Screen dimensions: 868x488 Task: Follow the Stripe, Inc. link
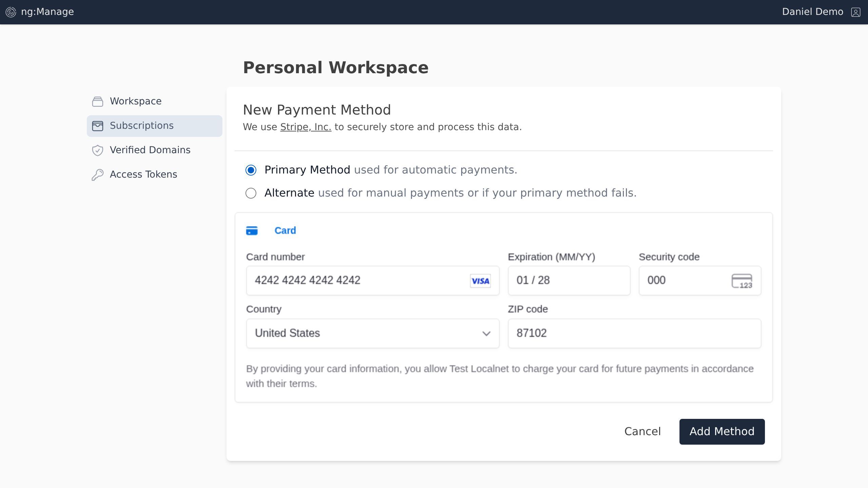tap(305, 127)
